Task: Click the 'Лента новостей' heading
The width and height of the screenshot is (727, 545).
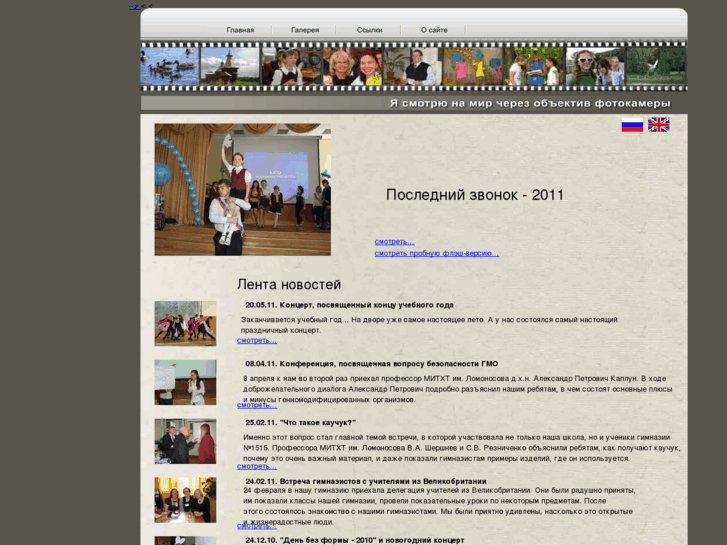Action: (x=289, y=284)
